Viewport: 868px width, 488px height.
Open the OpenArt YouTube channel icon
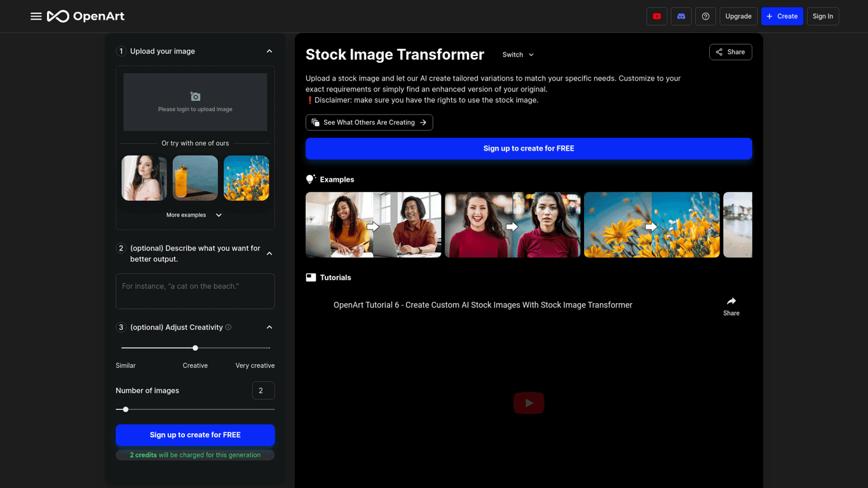(656, 16)
